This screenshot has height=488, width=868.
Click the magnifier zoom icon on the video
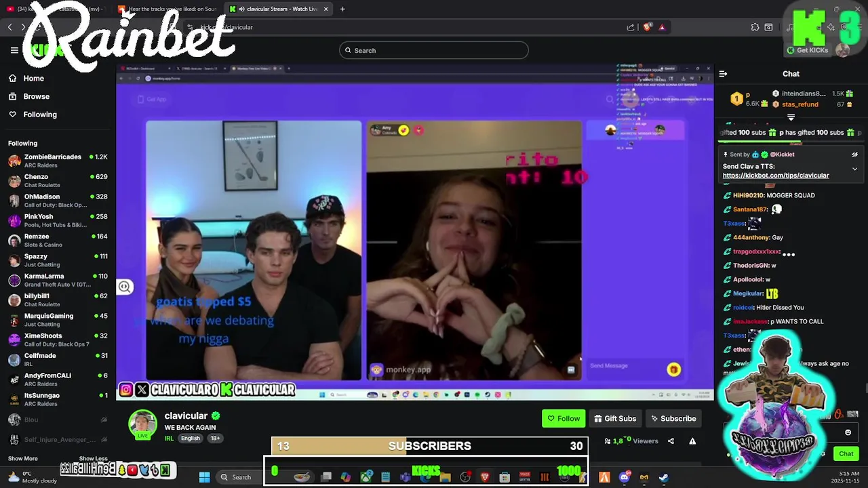[x=124, y=287]
